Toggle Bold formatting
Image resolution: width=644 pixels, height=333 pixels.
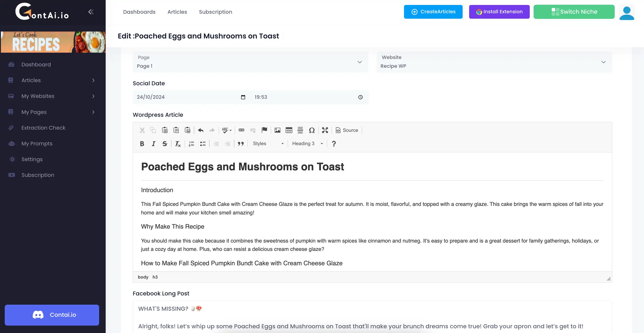point(142,144)
